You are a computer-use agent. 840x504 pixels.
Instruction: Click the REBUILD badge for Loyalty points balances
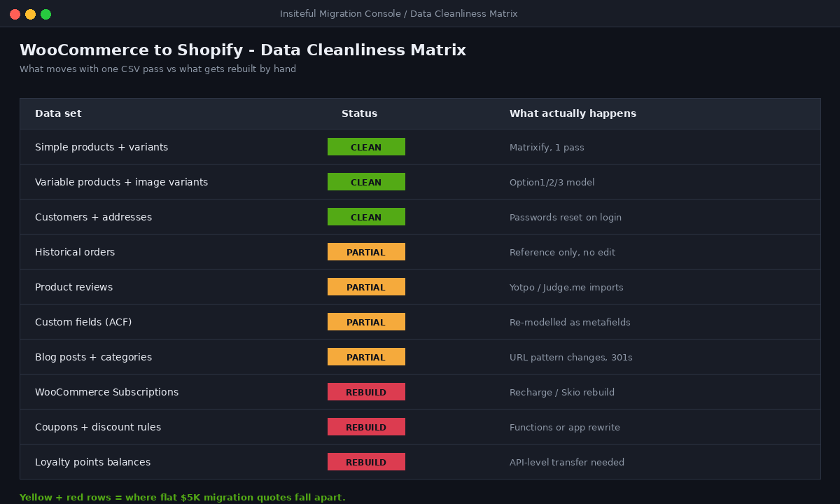[x=366, y=462]
